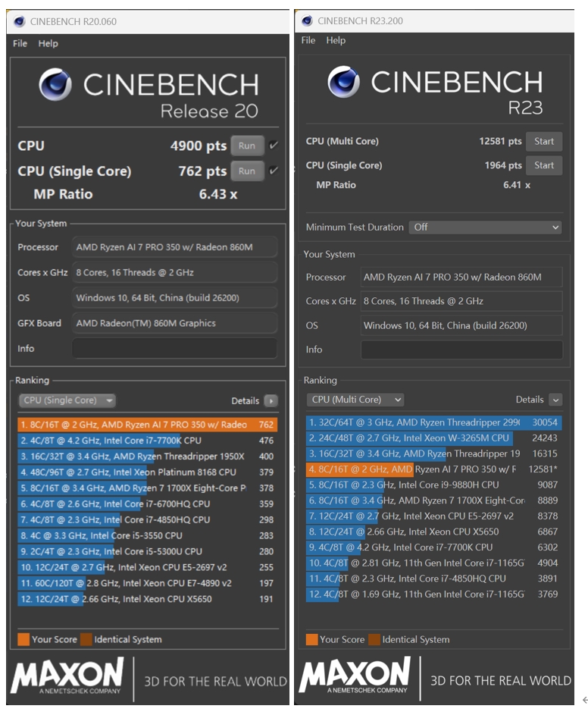The width and height of the screenshot is (588, 712).
Task: Open Help menu in Cinebench R23 window
Action: (x=336, y=40)
